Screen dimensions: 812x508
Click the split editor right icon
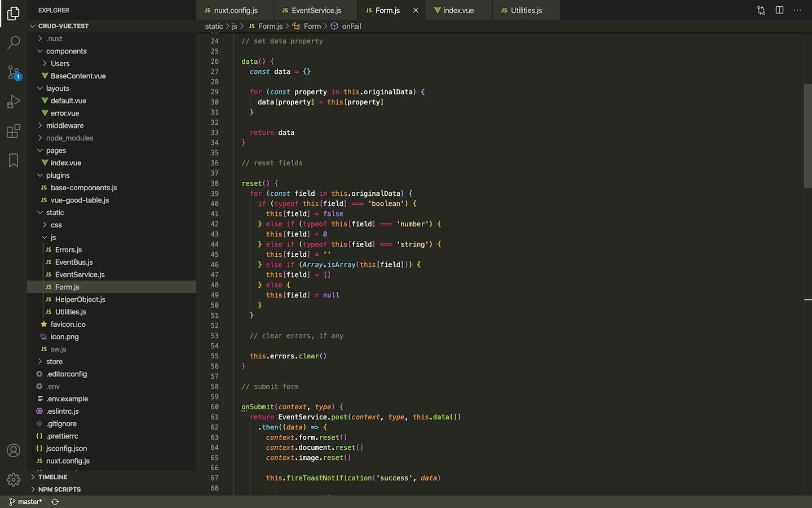click(x=779, y=10)
